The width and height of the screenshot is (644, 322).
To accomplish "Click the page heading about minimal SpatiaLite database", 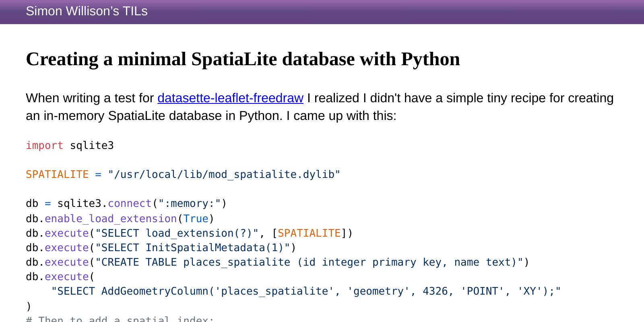I will (x=243, y=59).
